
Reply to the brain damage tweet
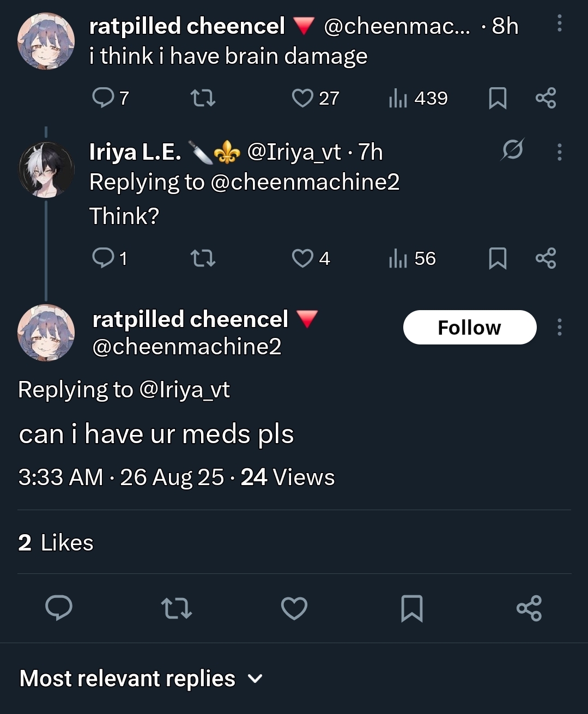(103, 98)
